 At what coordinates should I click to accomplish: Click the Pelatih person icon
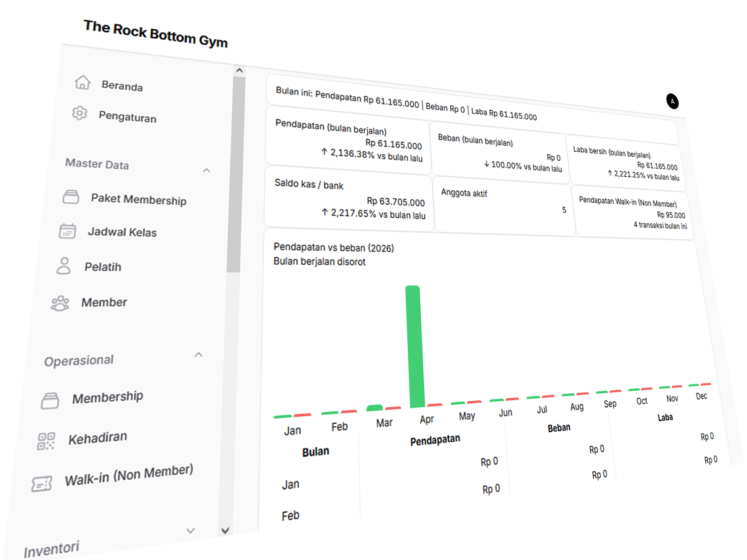[63, 266]
